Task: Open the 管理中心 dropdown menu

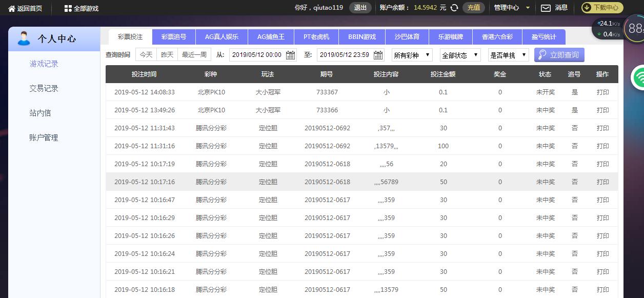Action: (x=511, y=8)
